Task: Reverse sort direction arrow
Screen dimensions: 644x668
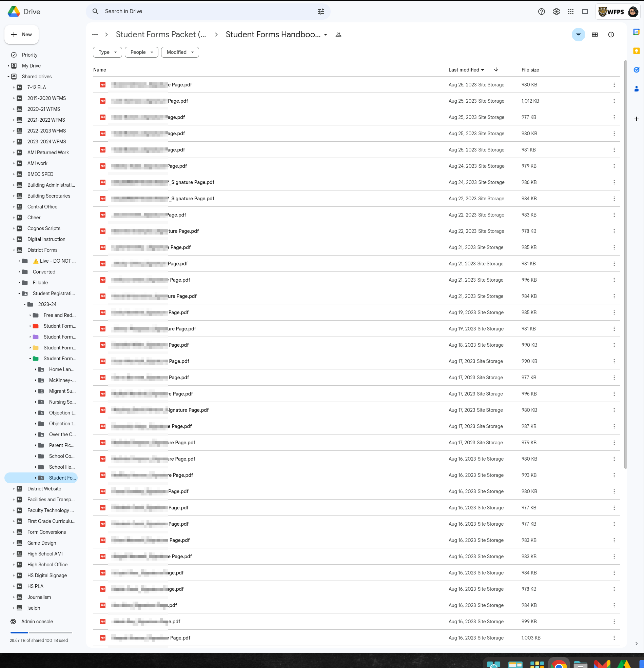Action: coord(496,69)
